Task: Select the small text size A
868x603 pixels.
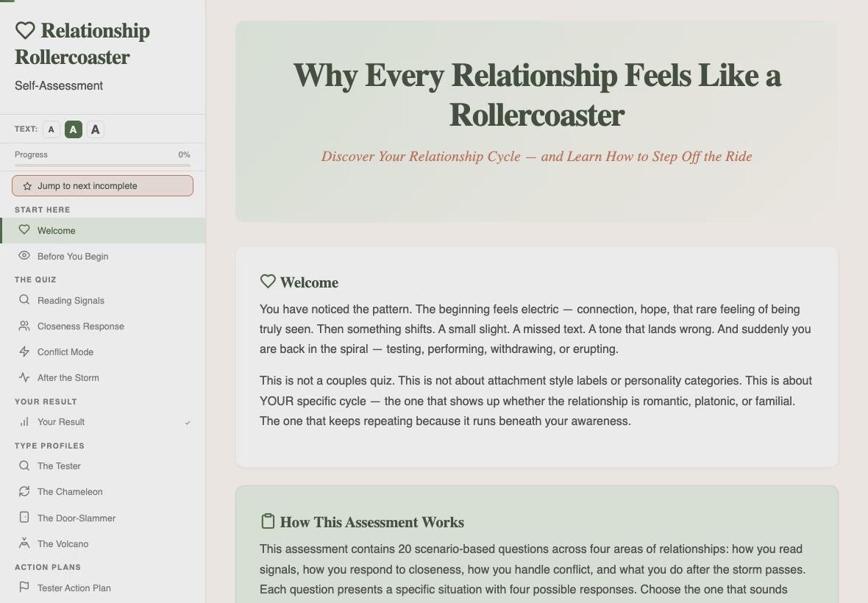Action: click(x=51, y=129)
